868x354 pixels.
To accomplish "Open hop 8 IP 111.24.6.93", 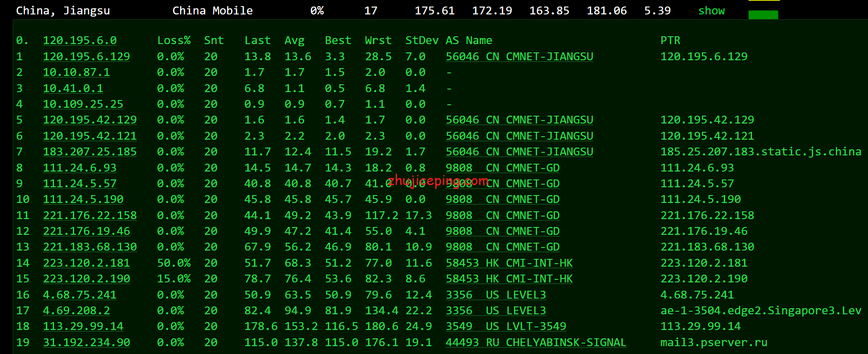I will [x=80, y=168].
